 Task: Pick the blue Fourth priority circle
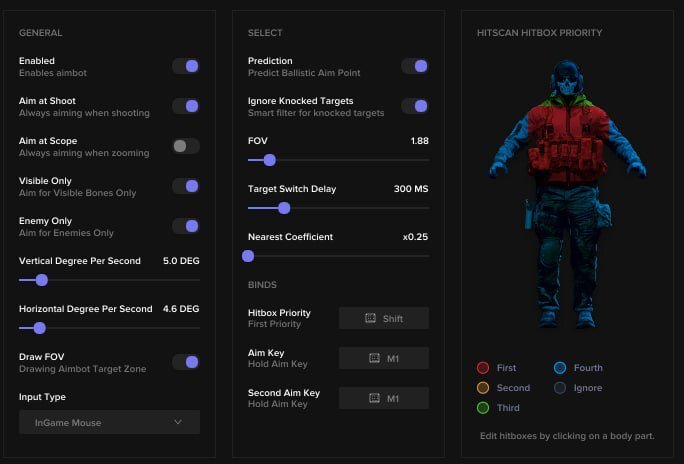[x=560, y=368]
